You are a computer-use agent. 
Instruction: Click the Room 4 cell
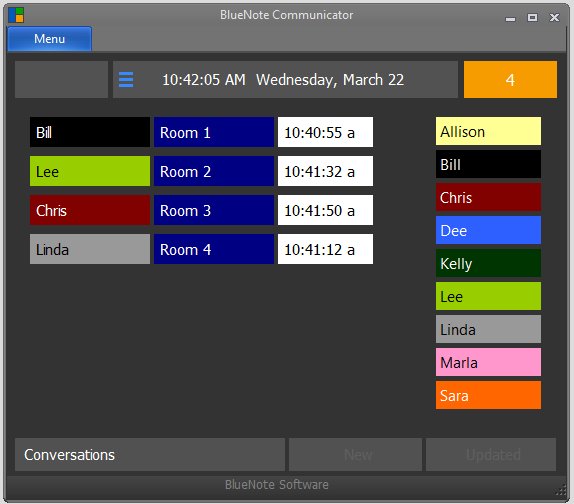[214, 249]
